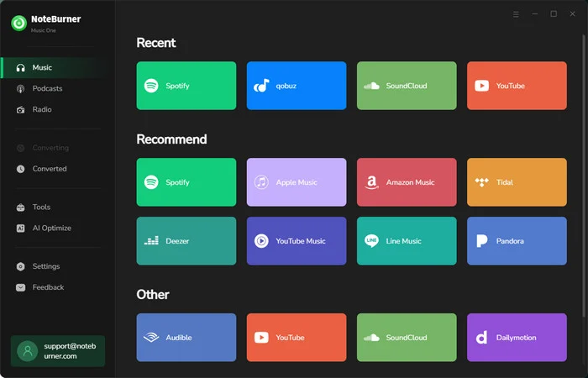Select the Tidal card
Image resolution: width=588 pixels, height=378 pixels.
517,182
